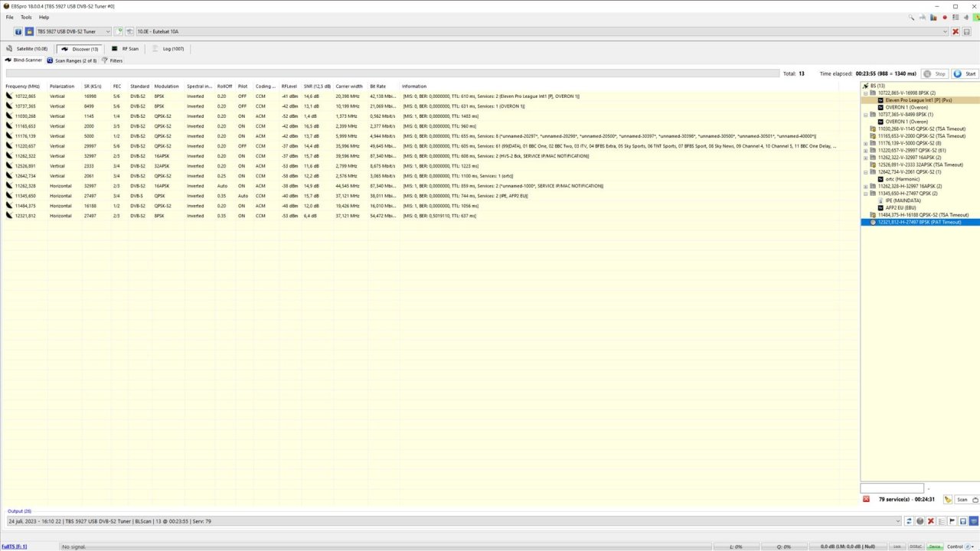Untick the Eleven Pro League Int1 checkbox
Image resolution: width=980 pixels, height=551 pixels.
click(880, 100)
